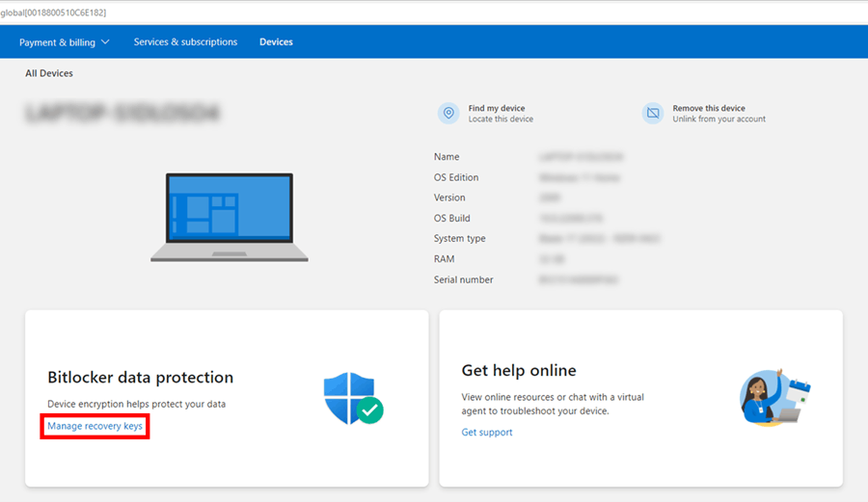Click 'Locate this device' subtitle

[501, 119]
